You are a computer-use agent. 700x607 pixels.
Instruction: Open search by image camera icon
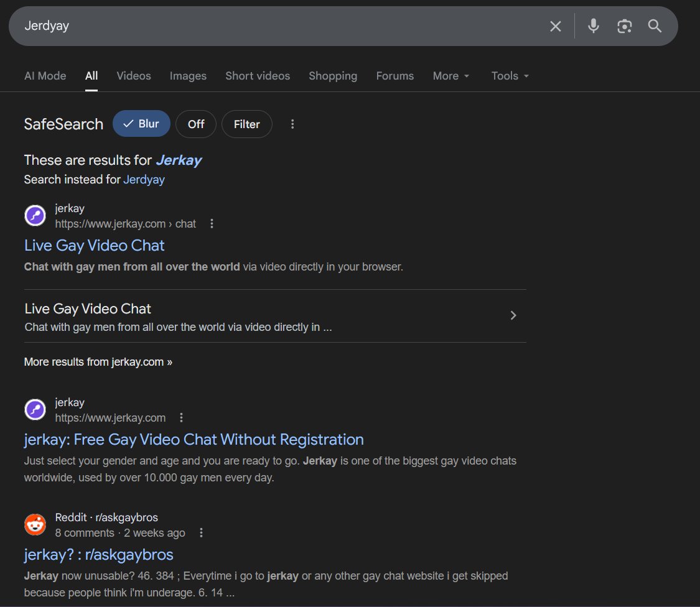pos(624,26)
